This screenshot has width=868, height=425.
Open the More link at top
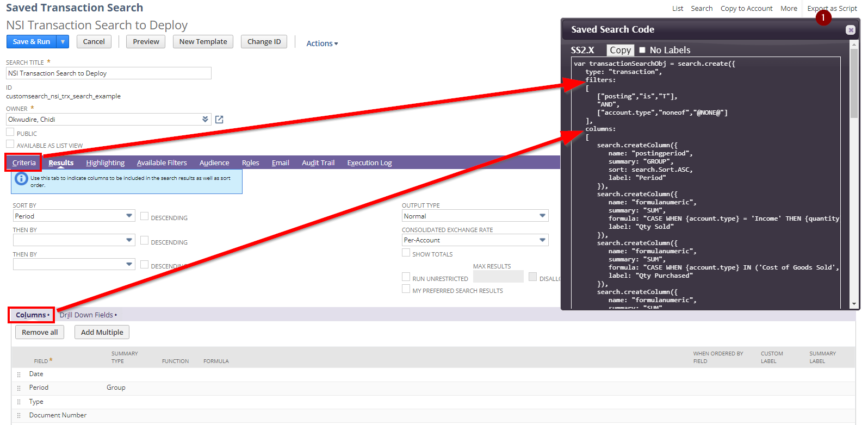(x=789, y=8)
